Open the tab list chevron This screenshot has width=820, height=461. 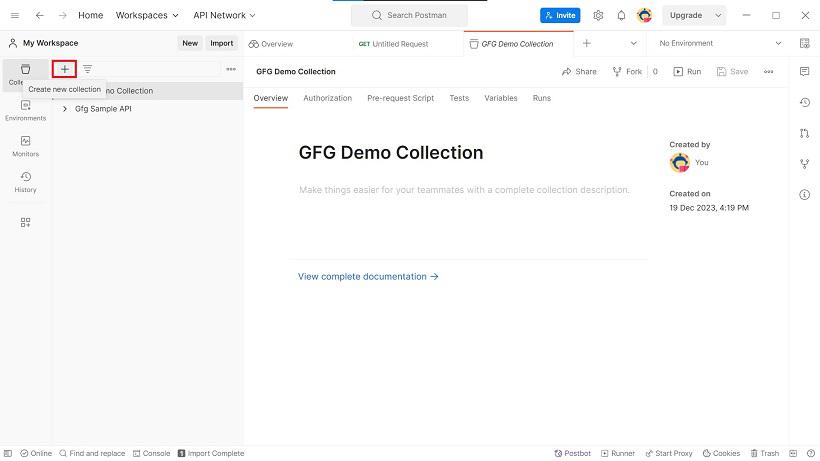point(633,43)
